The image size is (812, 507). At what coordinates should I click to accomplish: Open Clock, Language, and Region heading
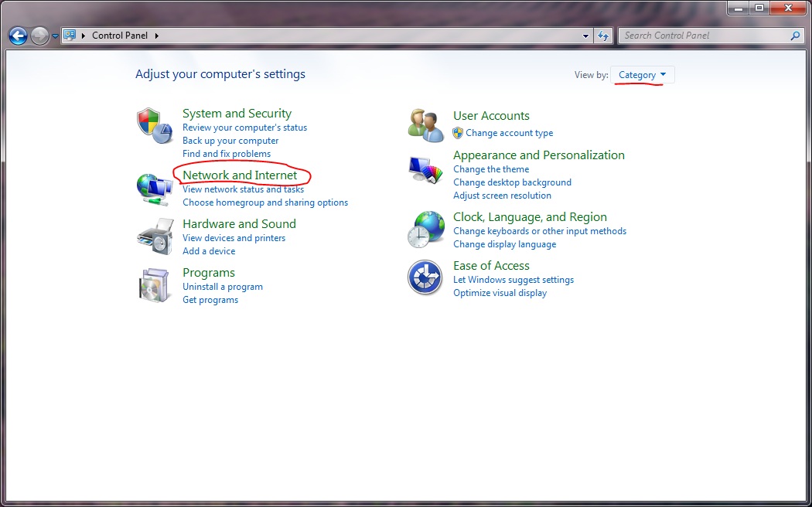click(530, 217)
